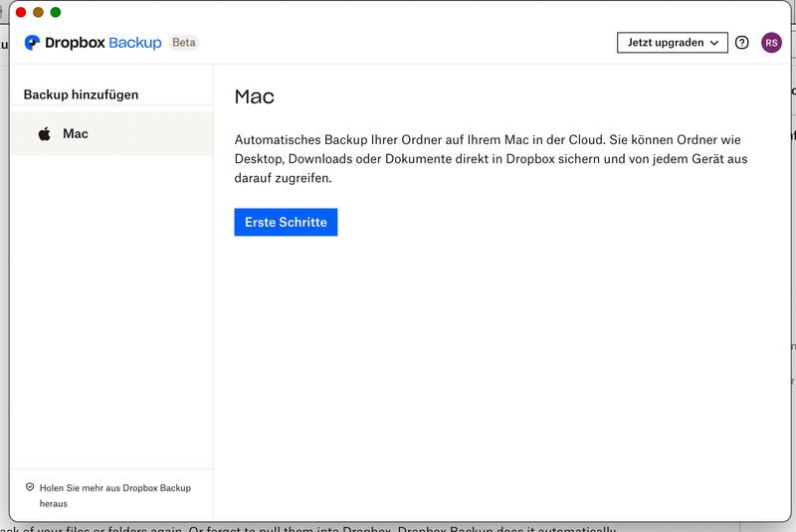Click the Backup hinzufügen heading
The width and height of the screenshot is (796, 532).
[x=81, y=94]
